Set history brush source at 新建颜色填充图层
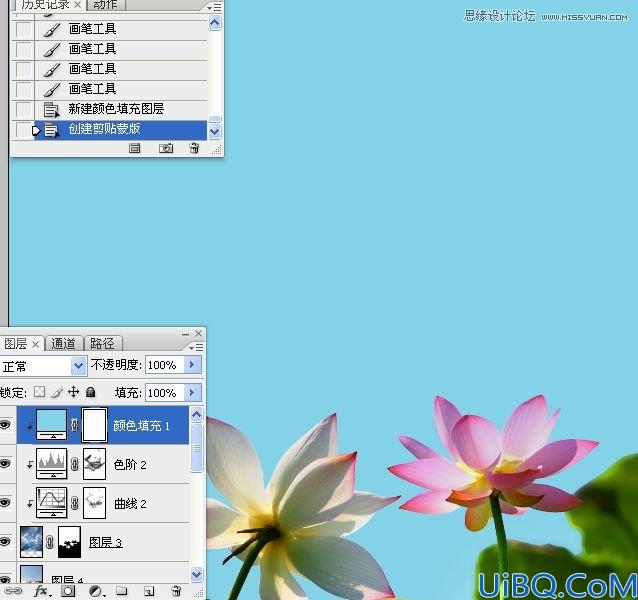 [x=23, y=109]
